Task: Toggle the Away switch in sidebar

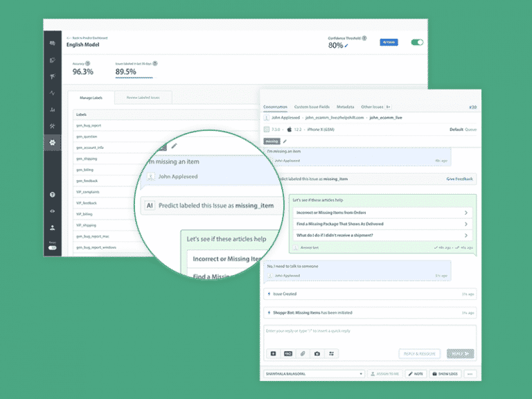Action: pyautogui.click(x=52, y=248)
